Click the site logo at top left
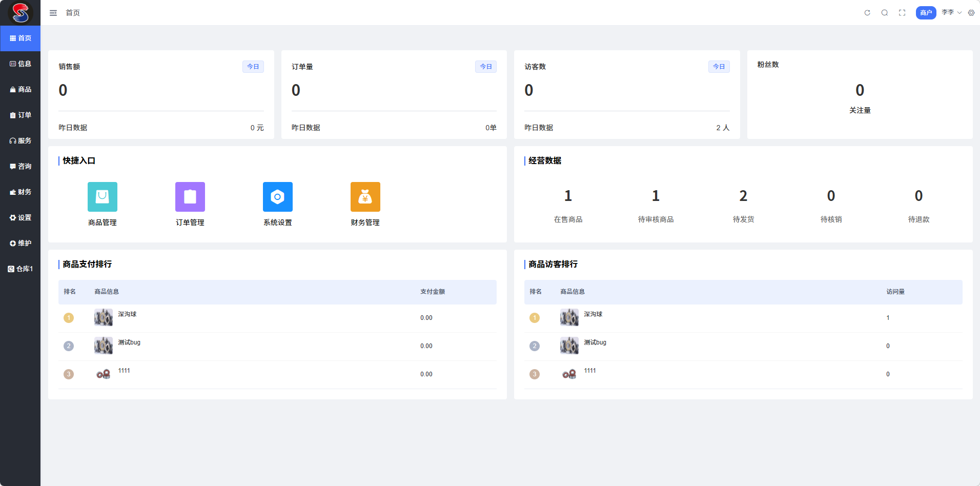 coord(21,13)
